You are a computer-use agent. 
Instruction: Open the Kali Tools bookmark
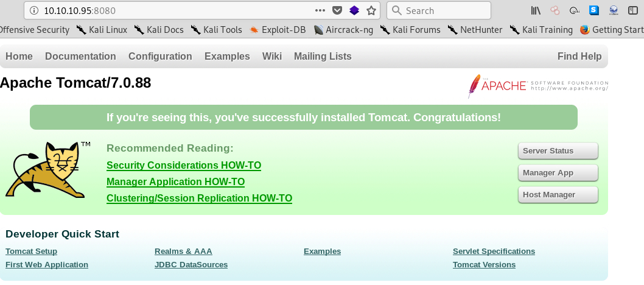tap(216, 30)
